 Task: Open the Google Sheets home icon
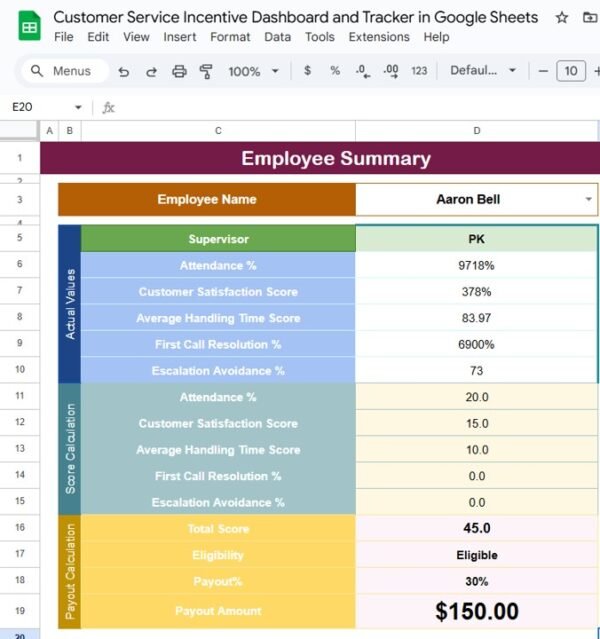click(x=29, y=26)
